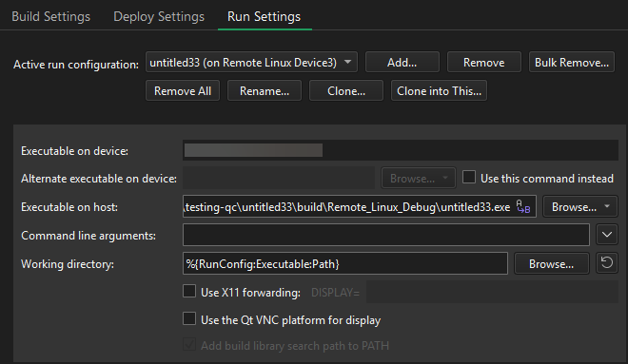Viewport: 628px width, 364px height.
Task: Click the variable chooser icon in host path field
Action: tap(523, 207)
